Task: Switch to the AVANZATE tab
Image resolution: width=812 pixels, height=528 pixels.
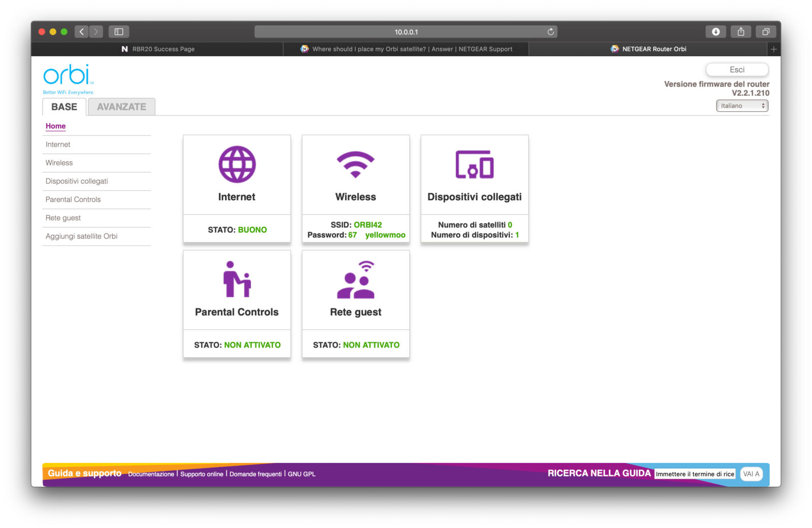Action: 121,107
